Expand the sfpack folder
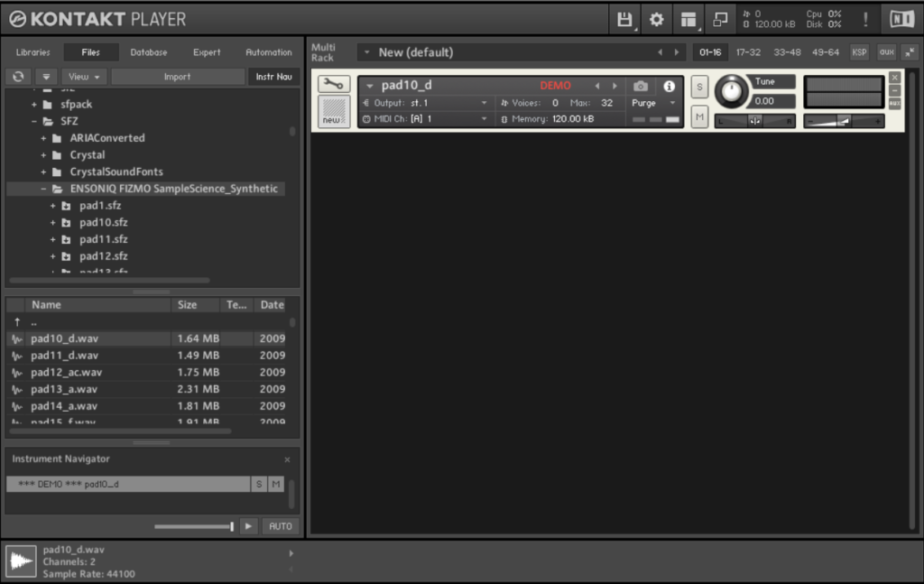 point(34,105)
